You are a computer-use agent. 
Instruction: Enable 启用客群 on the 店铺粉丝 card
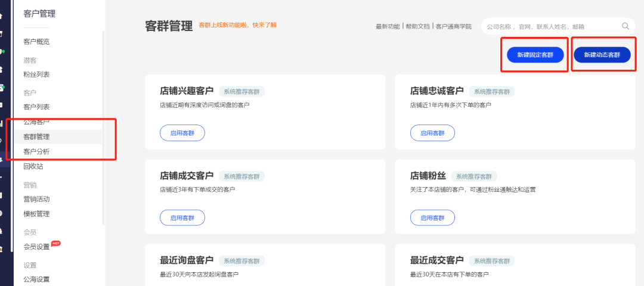[x=432, y=218]
